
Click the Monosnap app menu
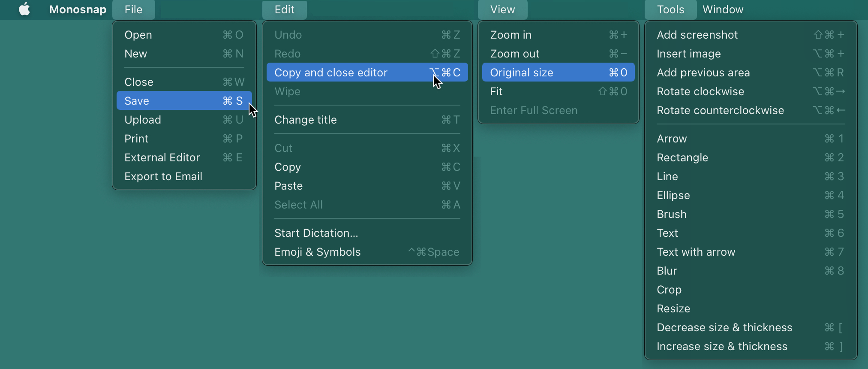coord(78,9)
